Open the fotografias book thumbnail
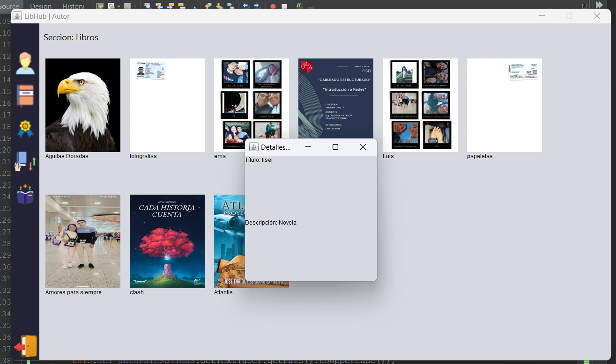Screen dimensions: 616x364 (x=167, y=105)
